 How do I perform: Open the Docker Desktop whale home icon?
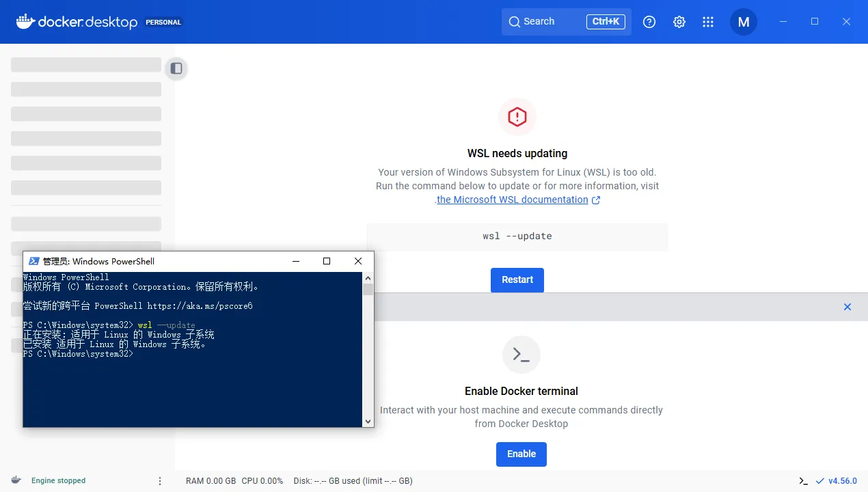point(24,21)
